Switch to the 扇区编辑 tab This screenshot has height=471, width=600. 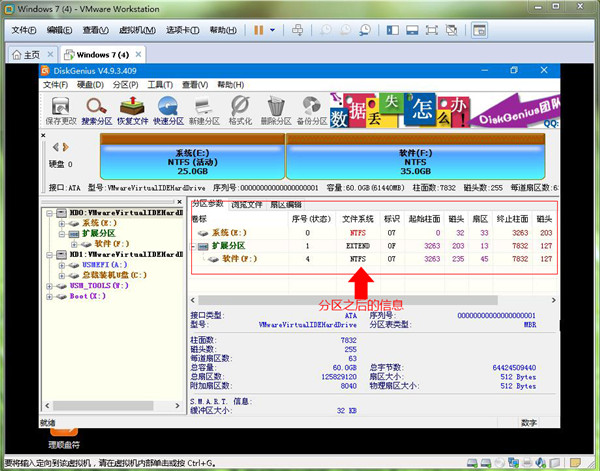286,205
